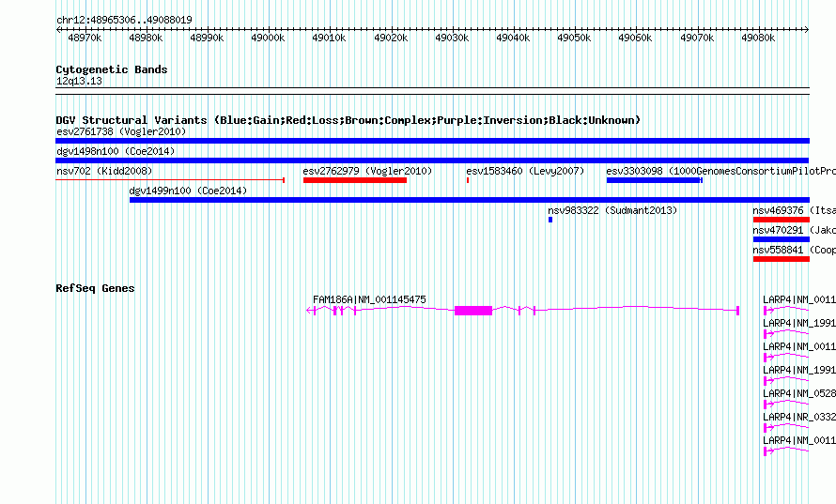The width and height of the screenshot is (836, 504).
Task: Open the esv2761738 (Vogler2010) variant label
Action: point(121,131)
